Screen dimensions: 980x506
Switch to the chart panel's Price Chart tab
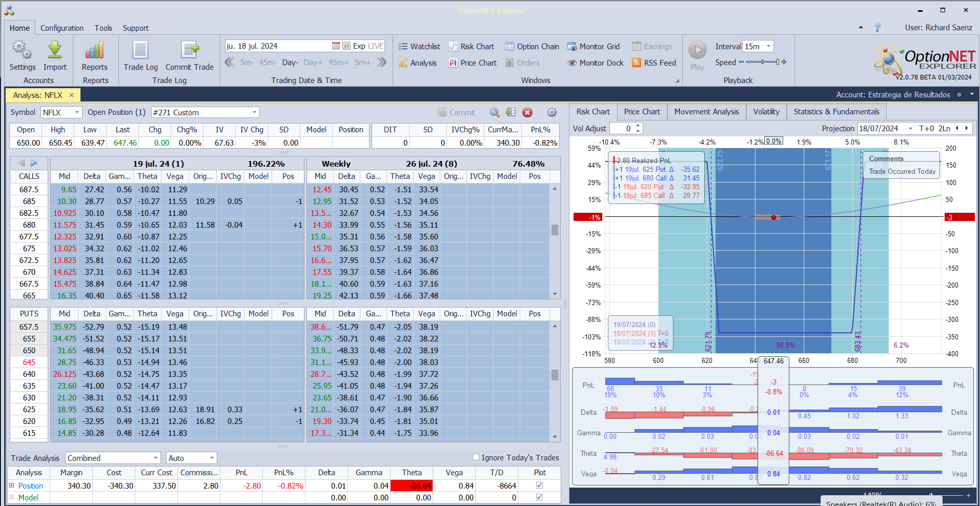click(x=642, y=112)
